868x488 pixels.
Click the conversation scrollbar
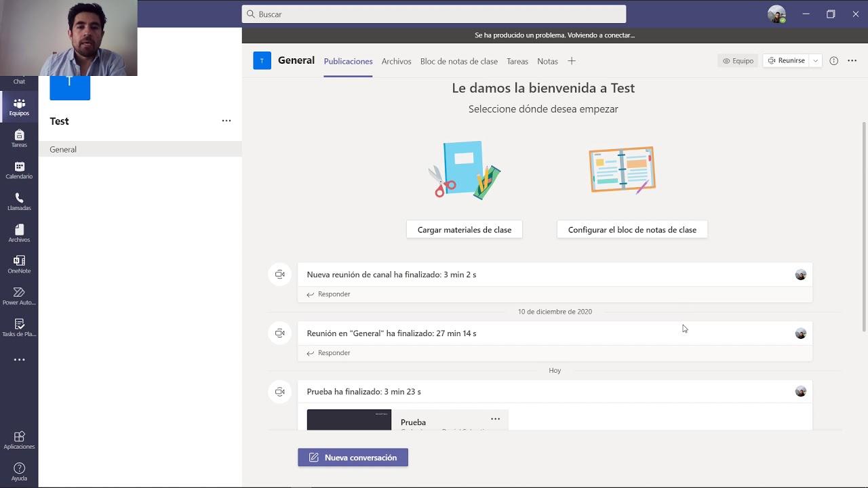(x=864, y=227)
